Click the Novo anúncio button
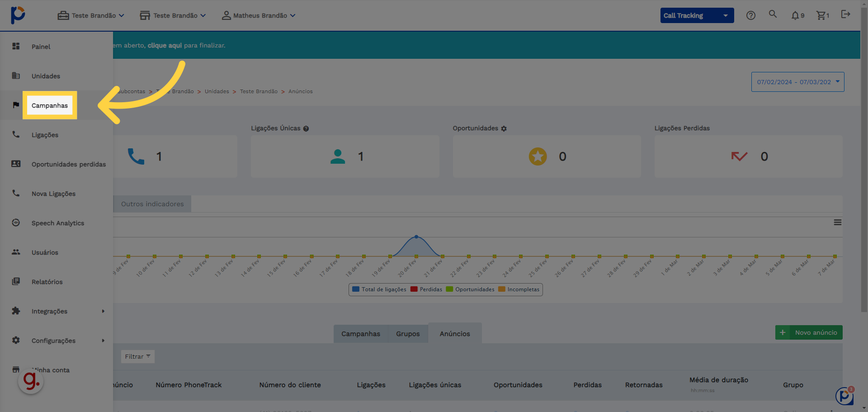The image size is (868, 412). point(809,332)
